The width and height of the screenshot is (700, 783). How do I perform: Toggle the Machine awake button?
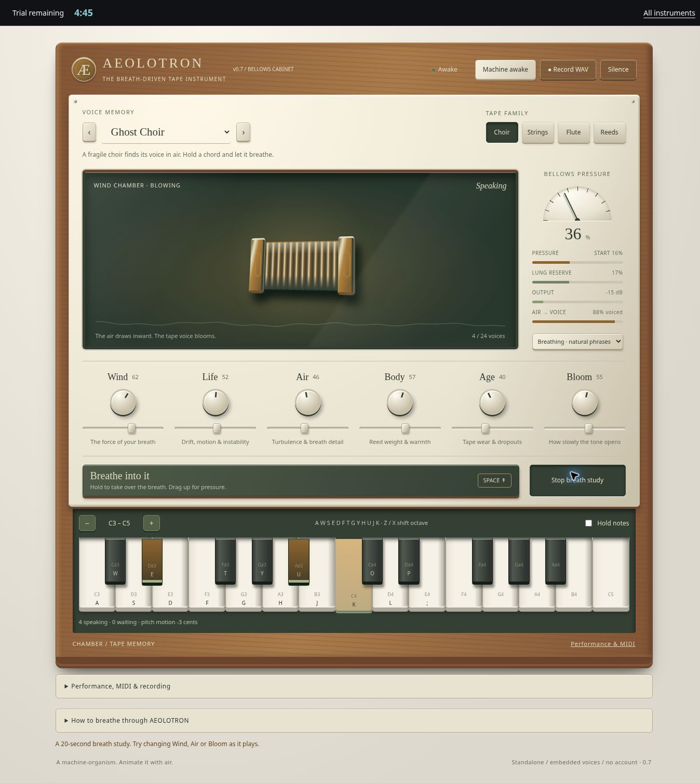[505, 70]
